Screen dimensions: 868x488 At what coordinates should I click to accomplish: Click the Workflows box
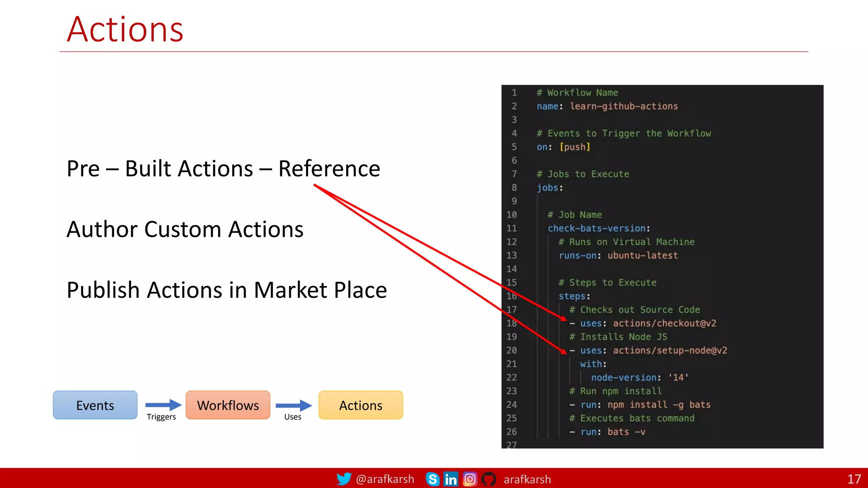coord(228,405)
